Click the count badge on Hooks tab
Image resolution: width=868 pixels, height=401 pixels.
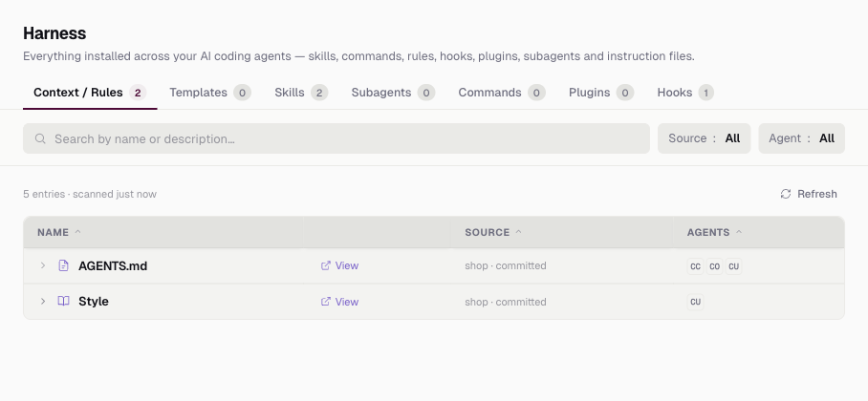point(705,93)
